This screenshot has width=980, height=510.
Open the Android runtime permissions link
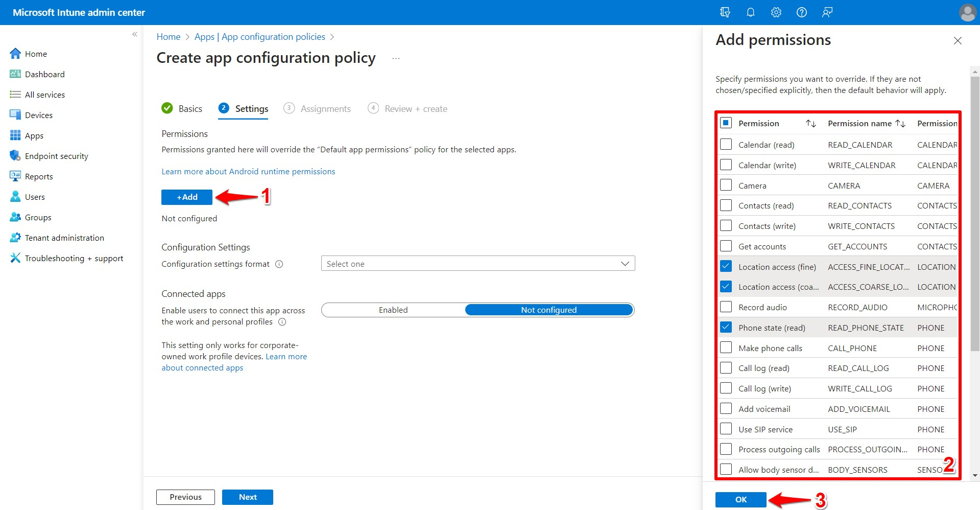pos(248,171)
